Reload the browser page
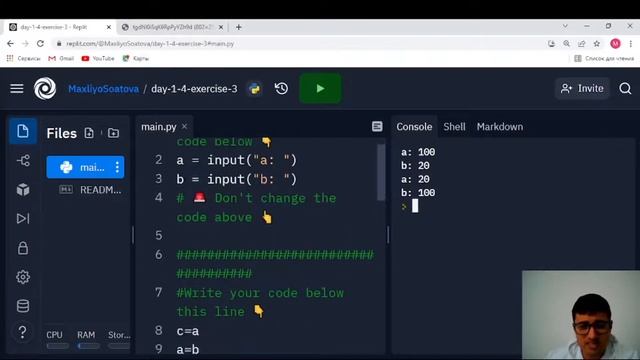The width and height of the screenshot is (640, 360). coord(40,43)
